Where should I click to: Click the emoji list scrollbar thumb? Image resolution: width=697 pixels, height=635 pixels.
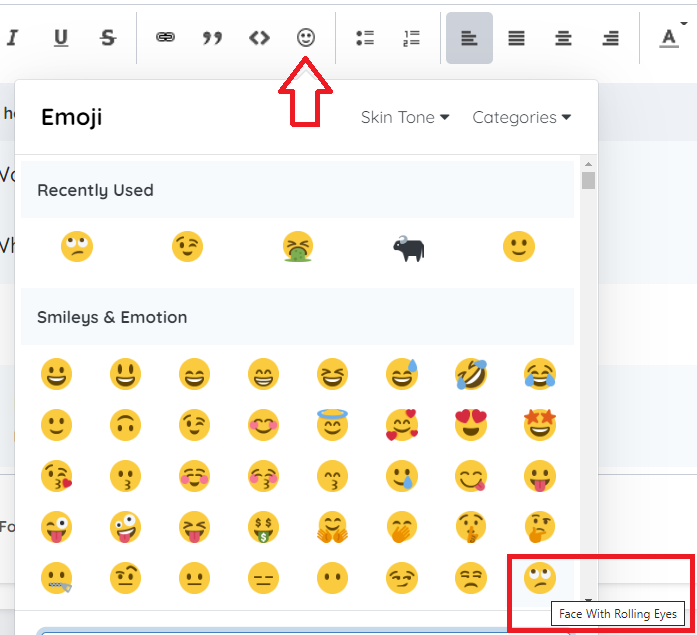[589, 180]
